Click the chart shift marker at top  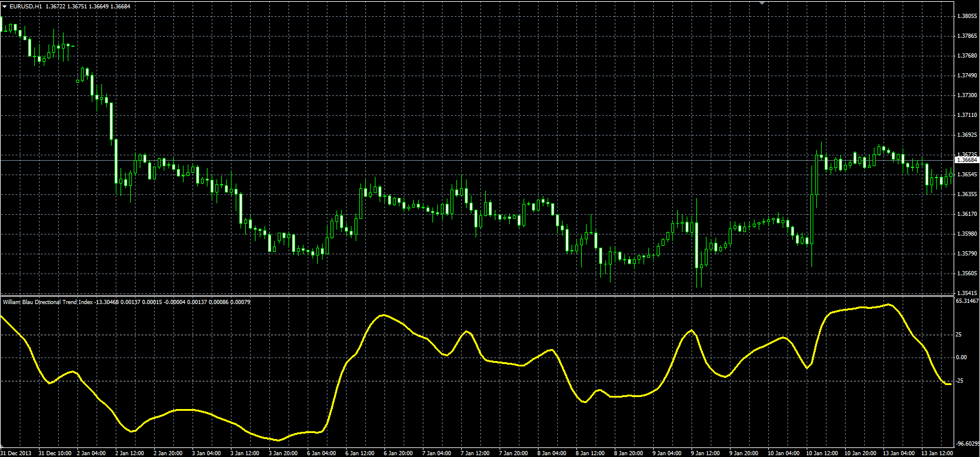(762, 3)
